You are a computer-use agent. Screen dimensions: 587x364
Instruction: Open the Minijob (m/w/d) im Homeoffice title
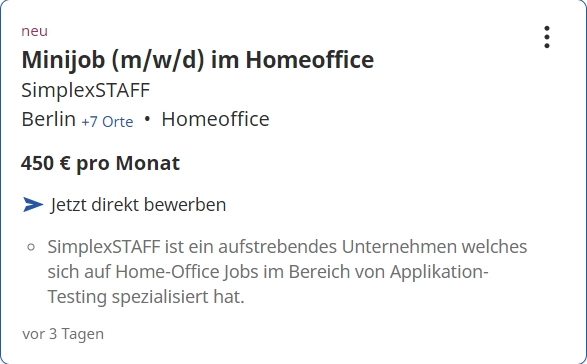198,60
